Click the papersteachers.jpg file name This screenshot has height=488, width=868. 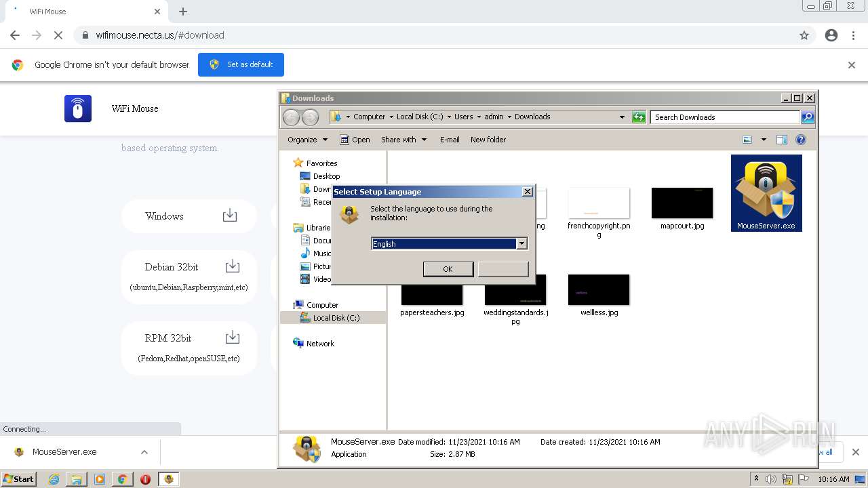[432, 312]
